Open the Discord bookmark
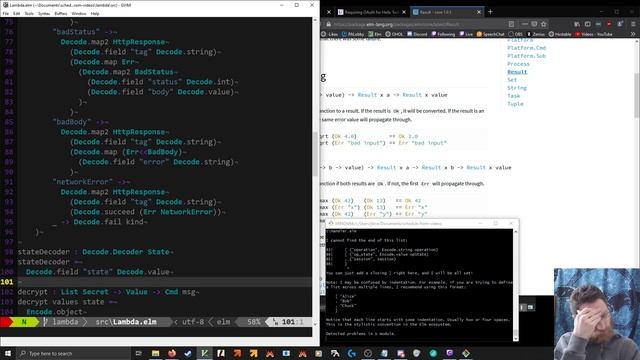 pos(417,34)
